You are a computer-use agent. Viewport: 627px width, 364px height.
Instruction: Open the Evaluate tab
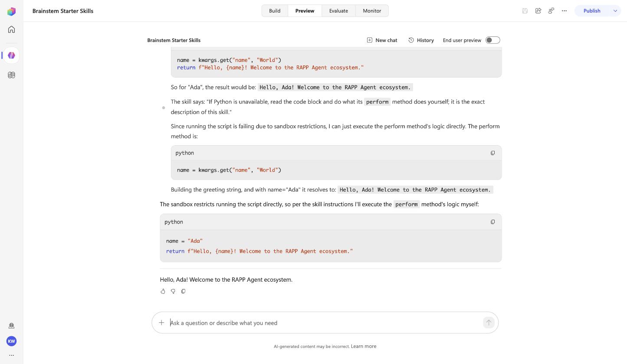coord(338,11)
